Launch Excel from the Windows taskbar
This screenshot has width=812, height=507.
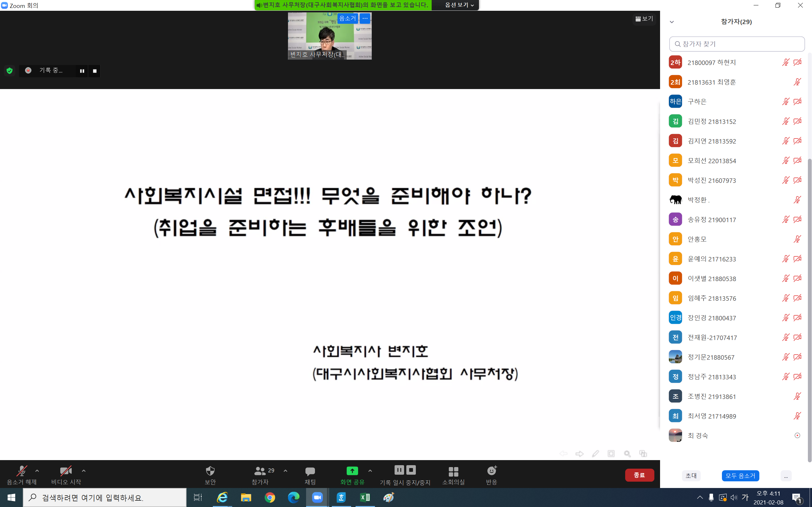click(365, 497)
